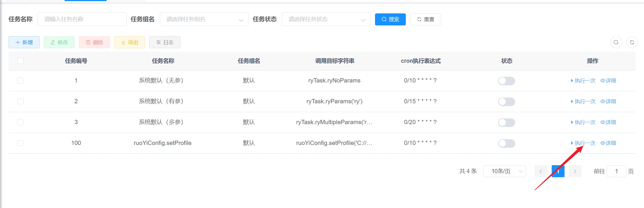The height and width of the screenshot is (208, 644).
Task: Click the blue 搜索 search button
Action: point(390,19)
